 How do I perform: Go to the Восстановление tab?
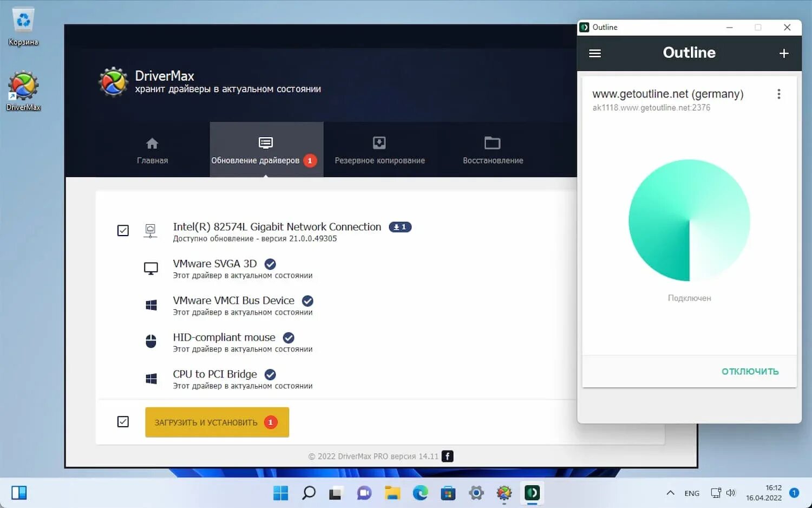click(x=493, y=150)
